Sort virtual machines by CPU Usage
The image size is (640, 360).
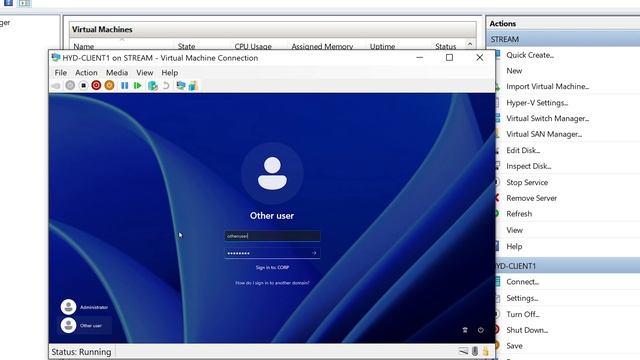click(253, 47)
